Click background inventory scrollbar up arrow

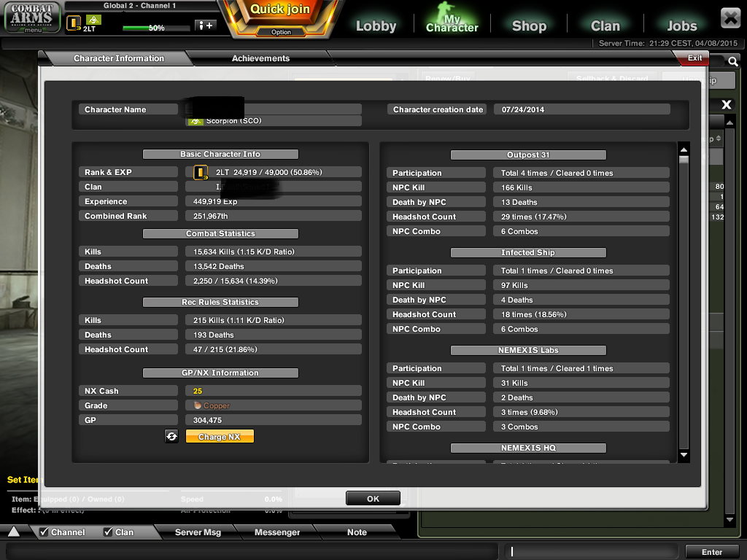point(729,122)
